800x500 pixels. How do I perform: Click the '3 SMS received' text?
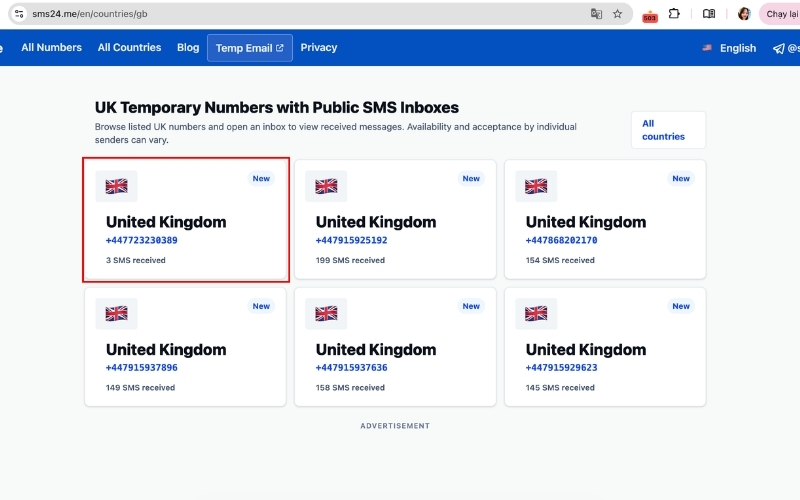coord(136,260)
